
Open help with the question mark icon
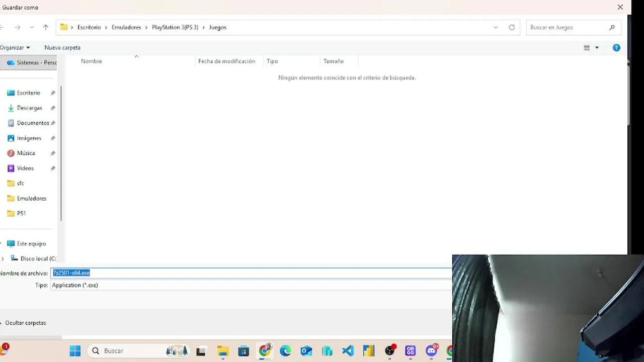(616, 48)
